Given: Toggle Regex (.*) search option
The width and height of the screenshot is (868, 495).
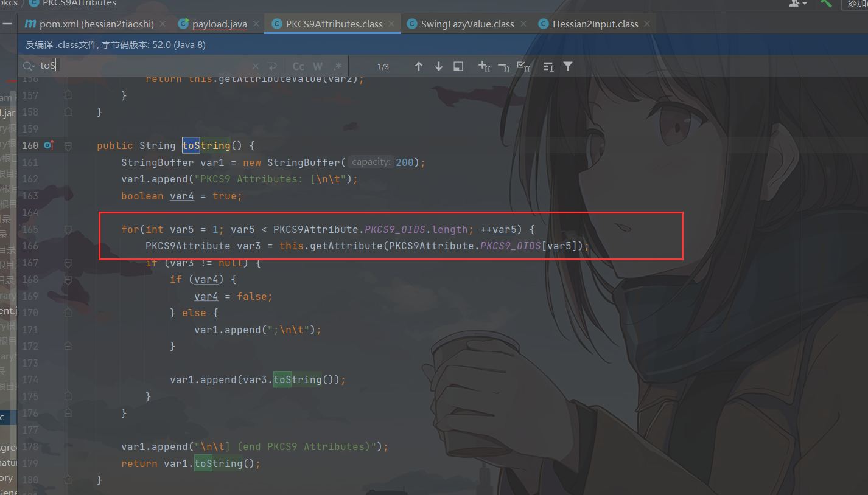Looking at the screenshot, I should coord(337,66).
